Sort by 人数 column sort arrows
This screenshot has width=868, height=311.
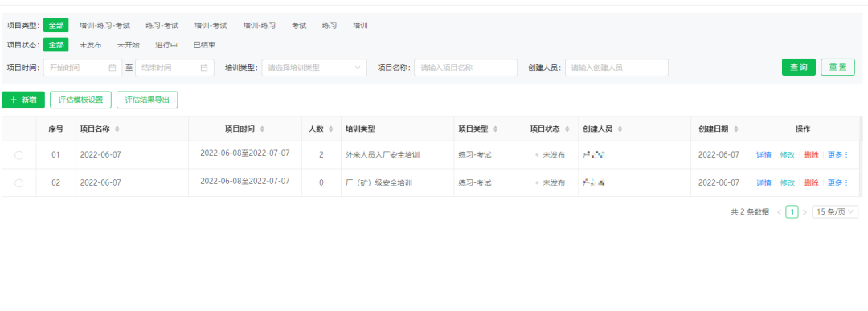pyautogui.click(x=330, y=129)
